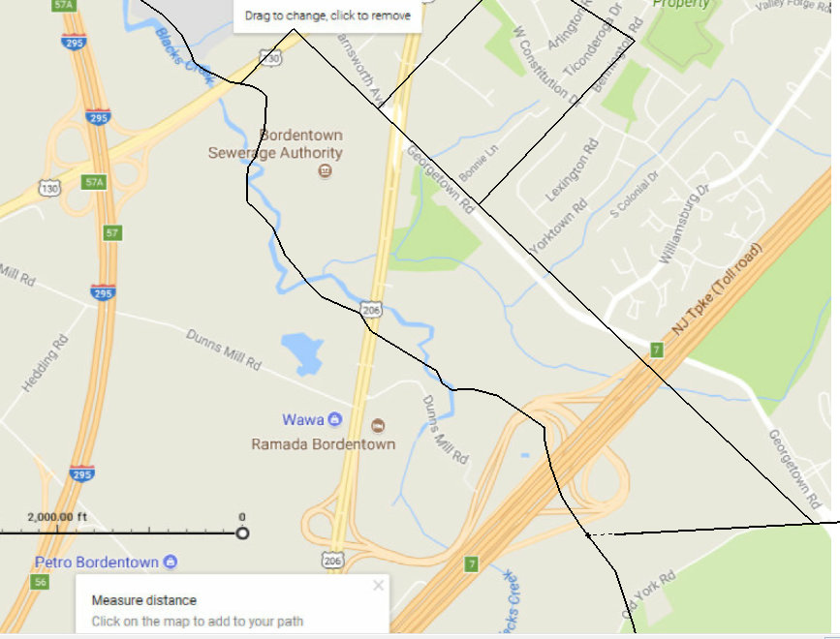Open the Wawa place label

(303, 419)
